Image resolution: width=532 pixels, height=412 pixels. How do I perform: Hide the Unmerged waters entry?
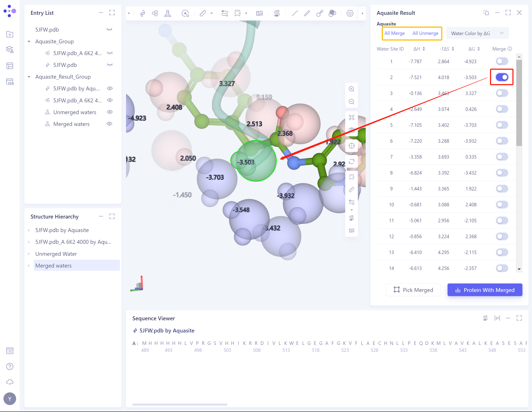click(x=110, y=112)
